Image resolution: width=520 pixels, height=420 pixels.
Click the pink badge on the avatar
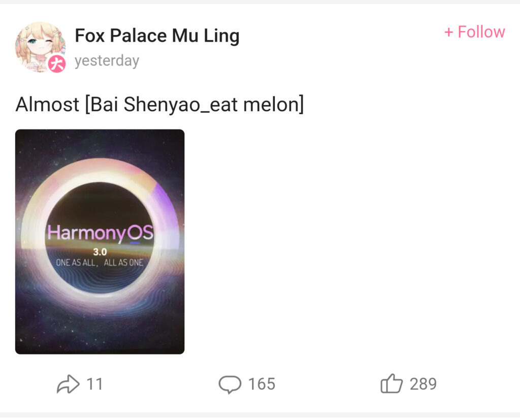coord(57,64)
